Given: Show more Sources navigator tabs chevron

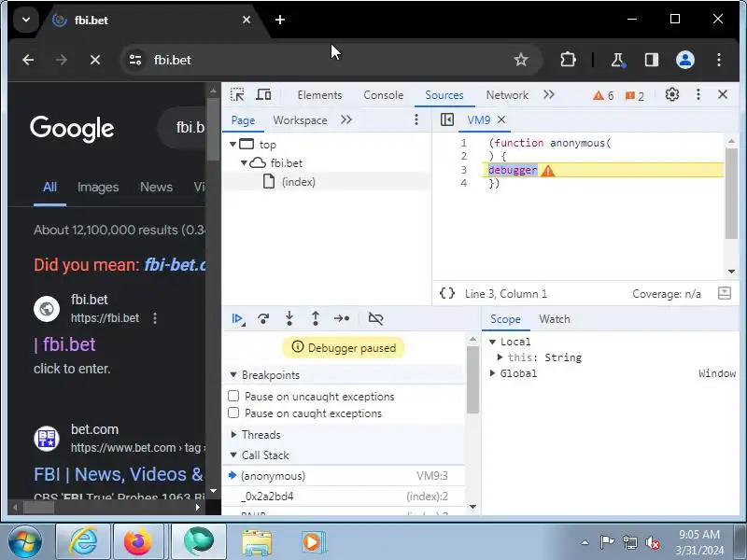Looking at the screenshot, I should click(x=346, y=119).
